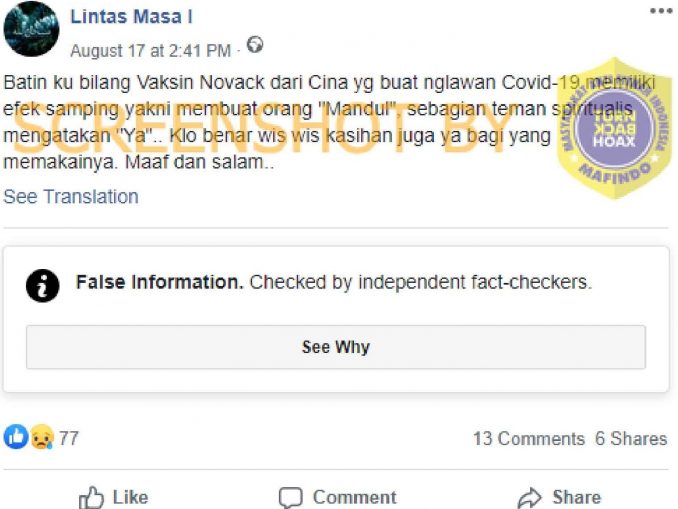The image size is (678, 509).
Task: Click See Translation link
Action: click(x=71, y=197)
